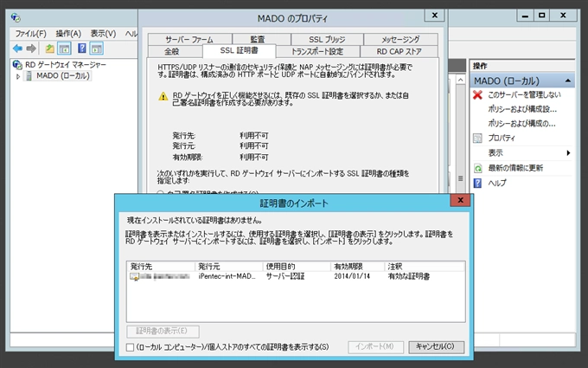Switch to the トランスポート設定 tab
588x368 pixels.
pyautogui.click(x=317, y=51)
